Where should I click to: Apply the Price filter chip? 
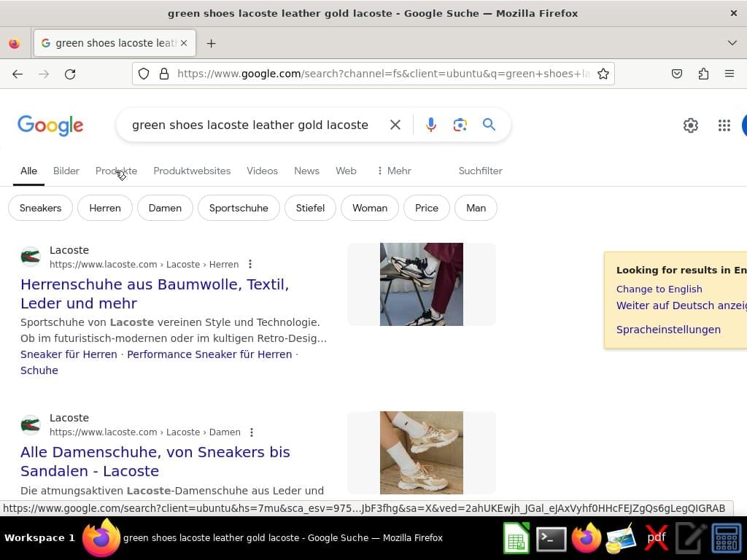pyautogui.click(x=426, y=208)
